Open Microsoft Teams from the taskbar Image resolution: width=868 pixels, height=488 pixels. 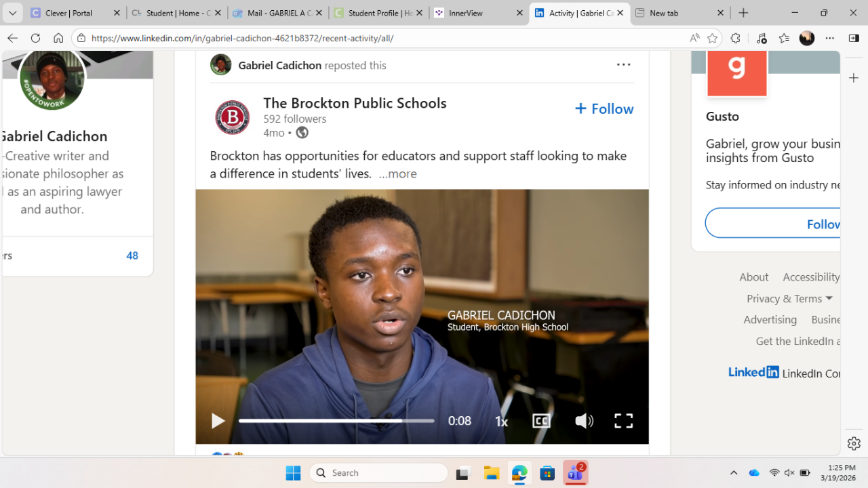pyautogui.click(x=575, y=472)
